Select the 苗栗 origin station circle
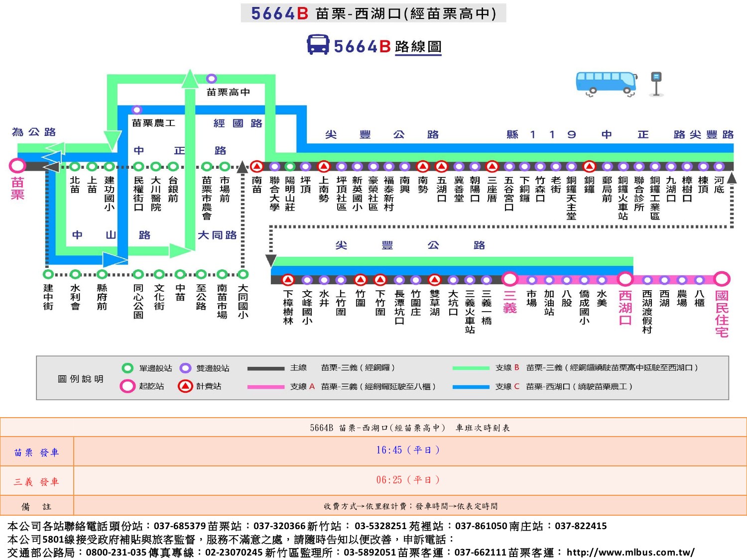 [x=17, y=166]
